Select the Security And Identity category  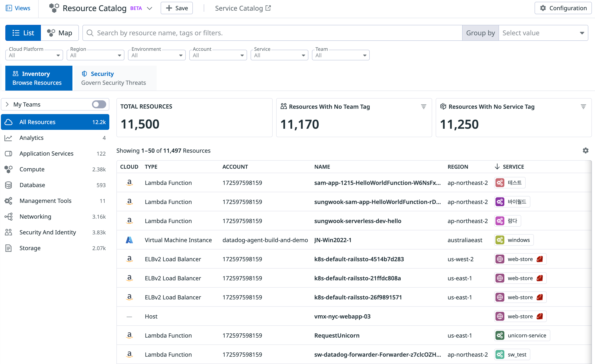pos(48,232)
